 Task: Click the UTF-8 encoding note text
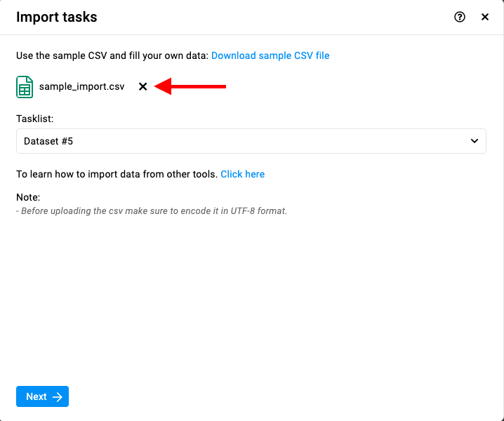[x=152, y=211]
